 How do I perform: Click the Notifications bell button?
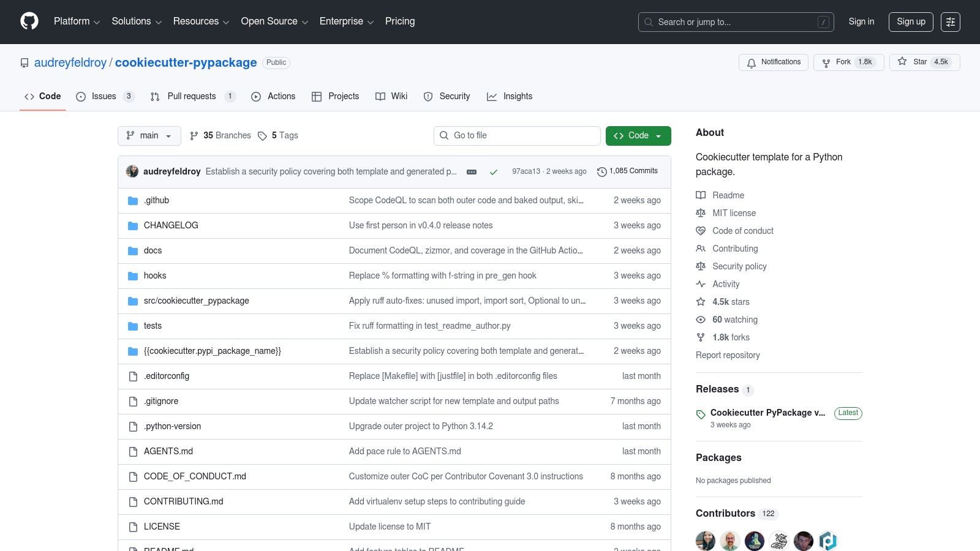click(774, 62)
